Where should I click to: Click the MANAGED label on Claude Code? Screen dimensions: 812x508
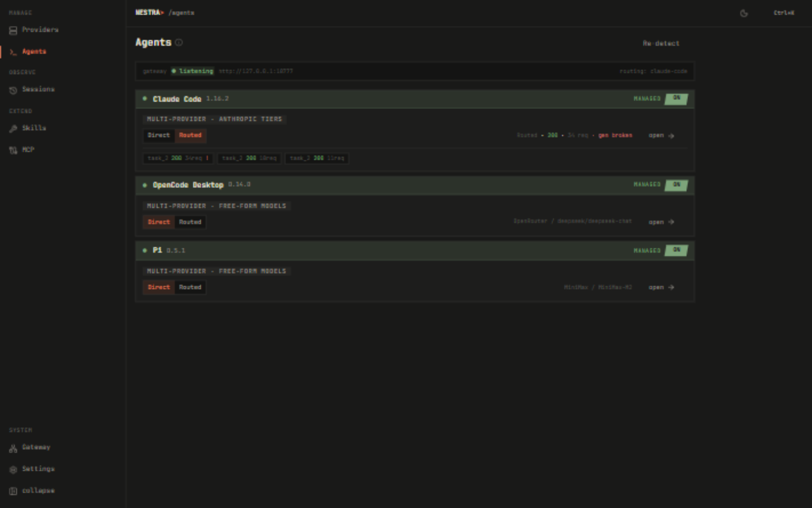tap(647, 99)
